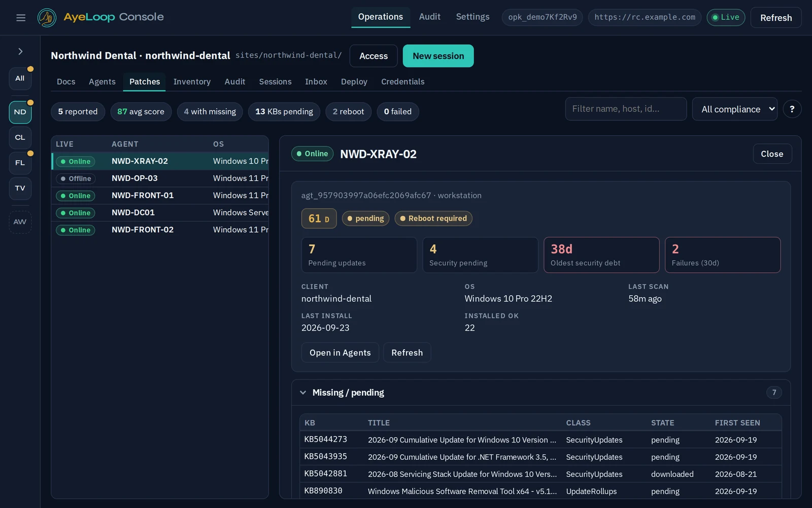Filter by 4 with missing chip
This screenshot has height=508, width=812.
point(210,112)
